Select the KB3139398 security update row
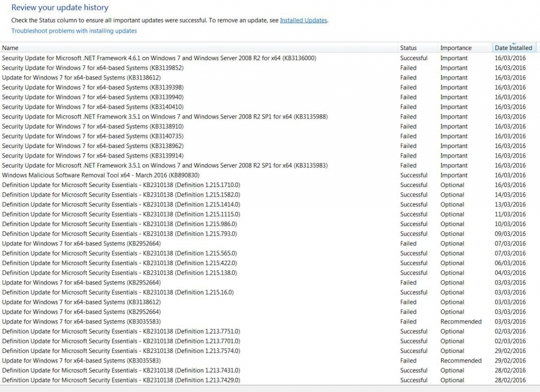This screenshot has width=540, height=392. [93, 87]
